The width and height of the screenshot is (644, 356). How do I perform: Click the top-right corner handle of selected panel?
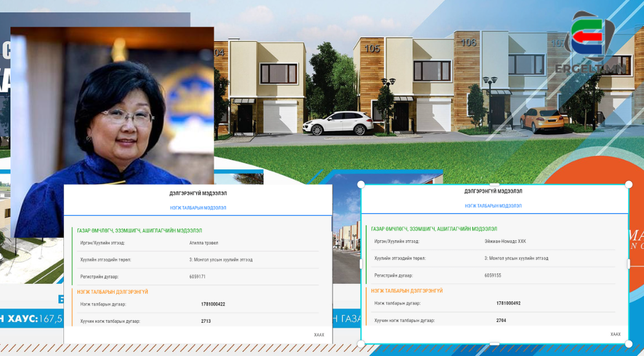point(629,184)
